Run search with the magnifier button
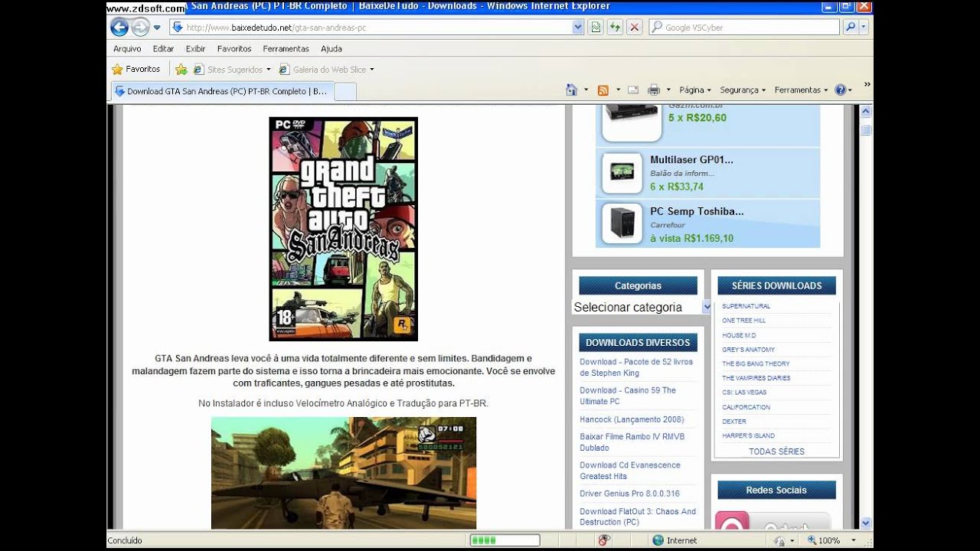 pos(850,28)
